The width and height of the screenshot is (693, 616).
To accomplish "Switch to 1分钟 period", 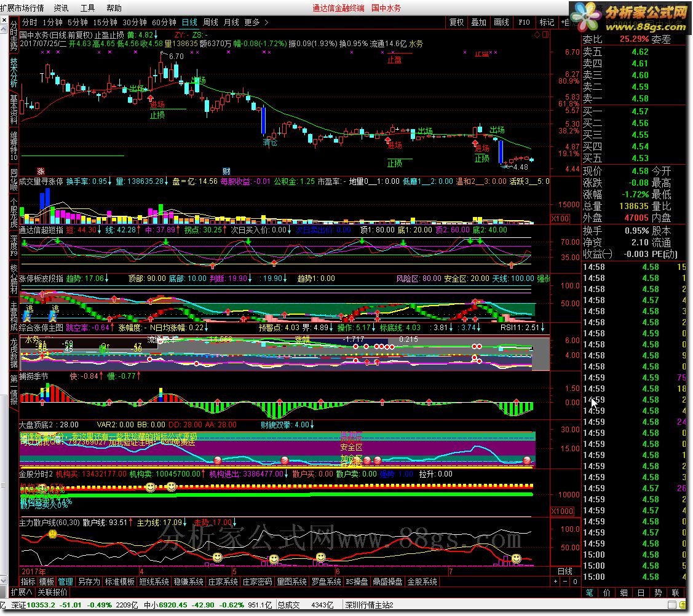I will (x=53, y=22).
